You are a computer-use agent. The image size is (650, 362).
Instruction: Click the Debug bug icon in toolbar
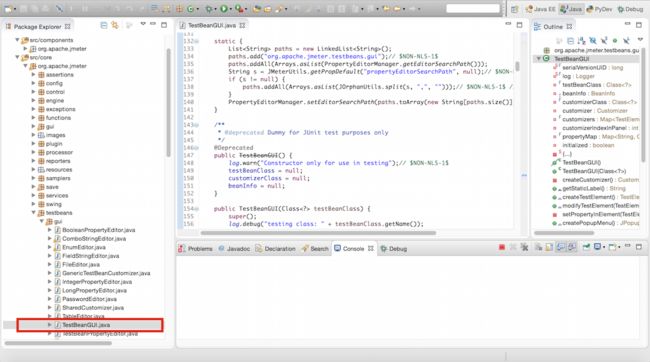[209, 9]
